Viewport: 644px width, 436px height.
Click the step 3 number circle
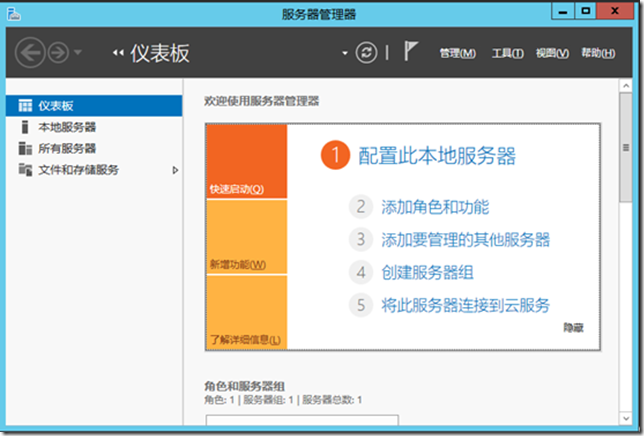[361, 239]
